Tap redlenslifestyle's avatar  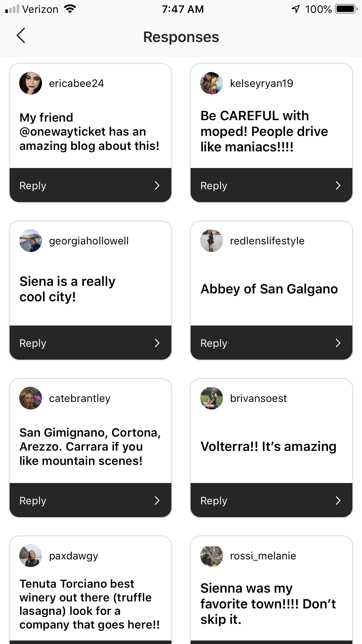[x=212, y=241]
